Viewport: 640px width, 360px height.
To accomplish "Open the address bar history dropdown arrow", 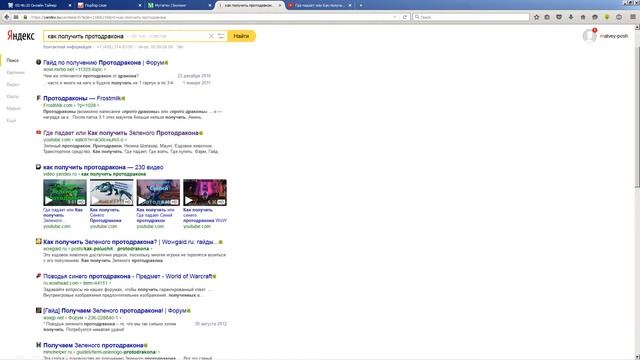I will (x=395, y=17).
